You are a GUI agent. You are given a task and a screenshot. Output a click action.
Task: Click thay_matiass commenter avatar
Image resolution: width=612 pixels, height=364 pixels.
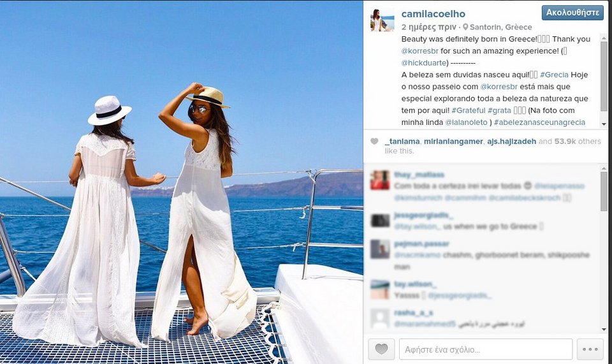point(380,180)
